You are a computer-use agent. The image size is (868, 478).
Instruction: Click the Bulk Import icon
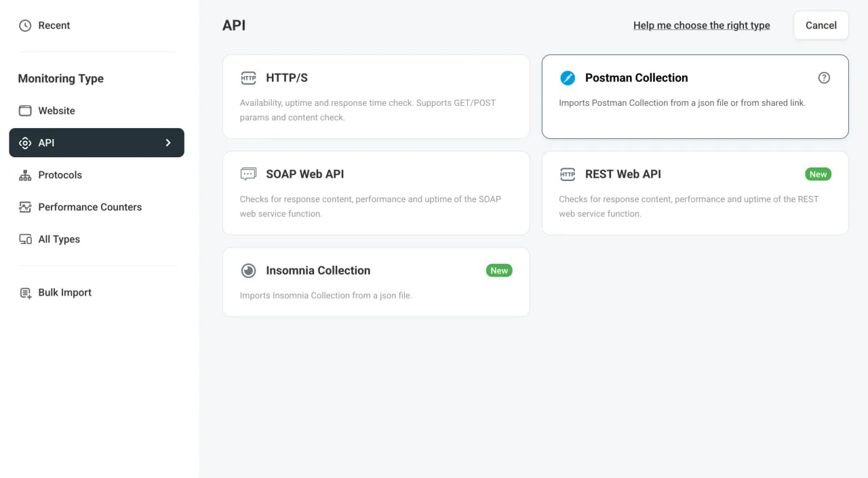click(24, 292)
